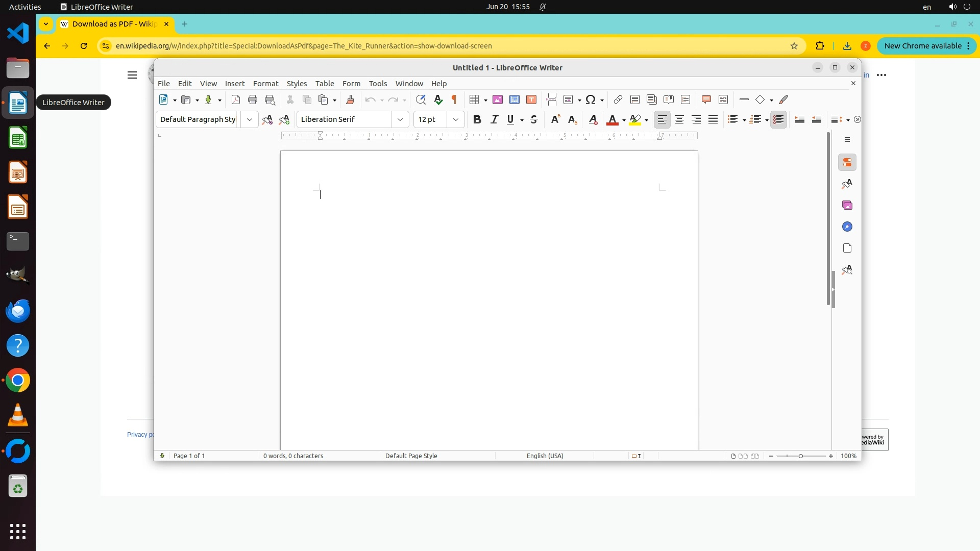Viewport: 980px width, 551px height.
Task: Toggle Italic formatting
Action: [x=494, y=119]
